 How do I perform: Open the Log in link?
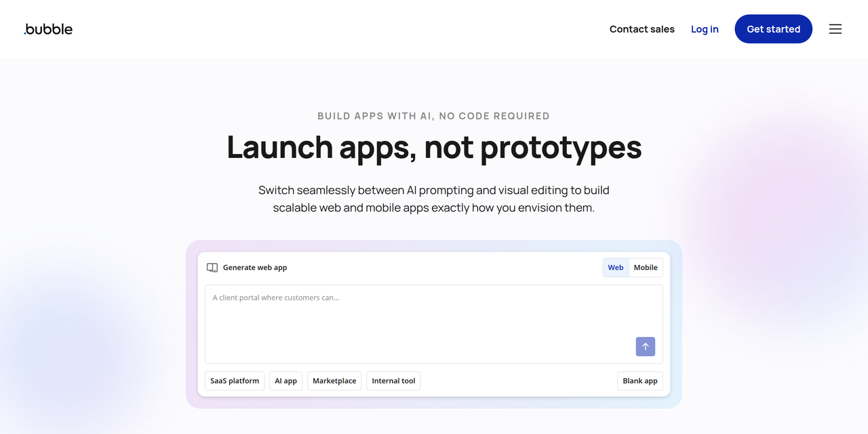[705, 29]
